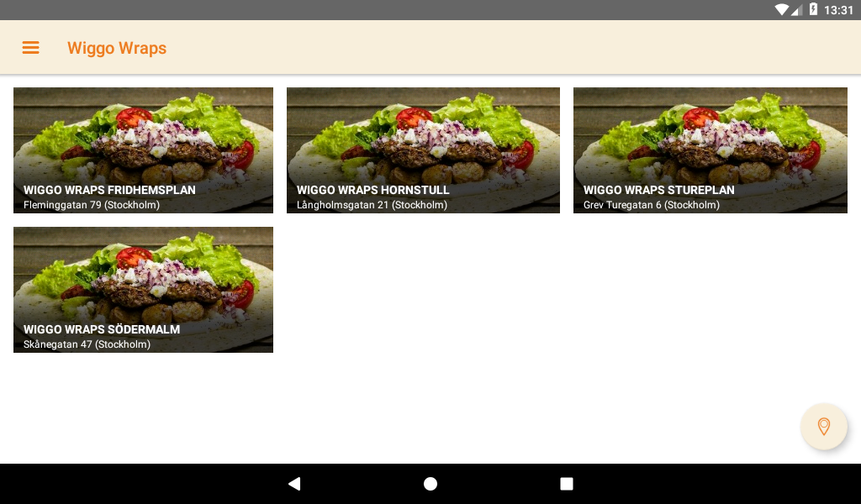
Task: Tap the Fleminggatan 79 (Stockholm) address text
Action: [x=92, y=205]
